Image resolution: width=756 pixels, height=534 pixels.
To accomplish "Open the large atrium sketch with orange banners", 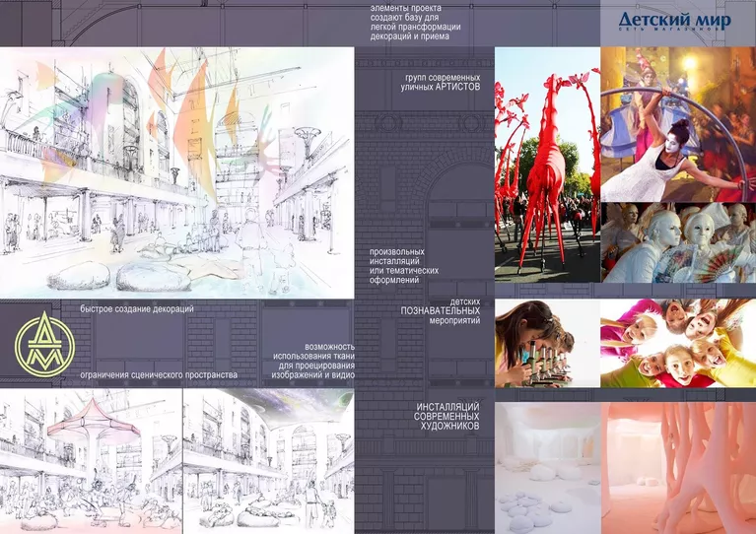I will (177, 173).
